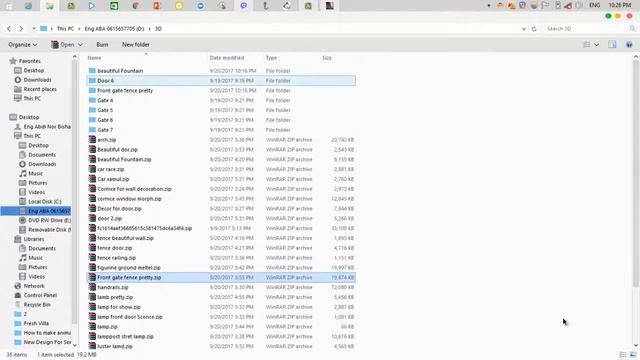640x360 pixels.
Task: Click Eng ABA 0615657705 (D:) breadcrumb
Action: [114, 29]
